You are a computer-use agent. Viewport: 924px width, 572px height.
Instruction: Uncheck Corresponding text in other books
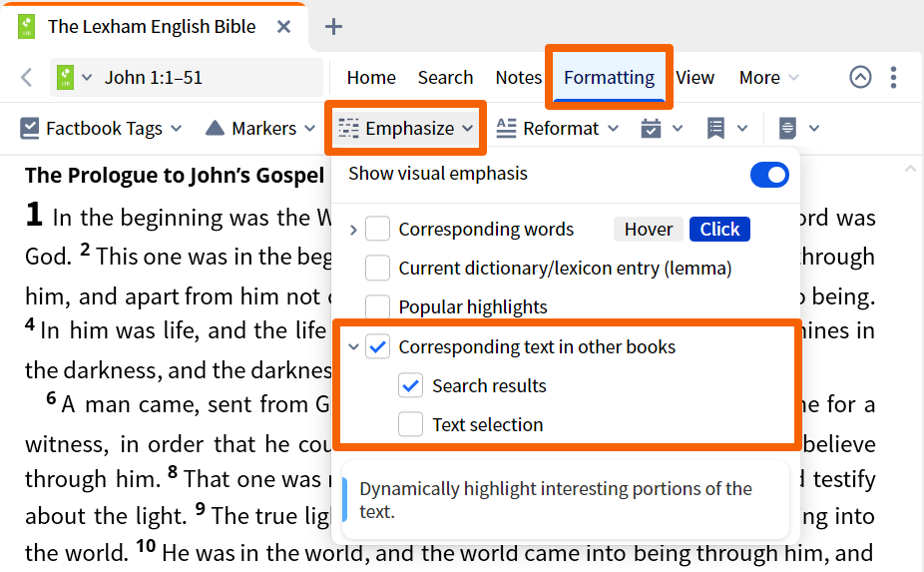click(378, 346)
